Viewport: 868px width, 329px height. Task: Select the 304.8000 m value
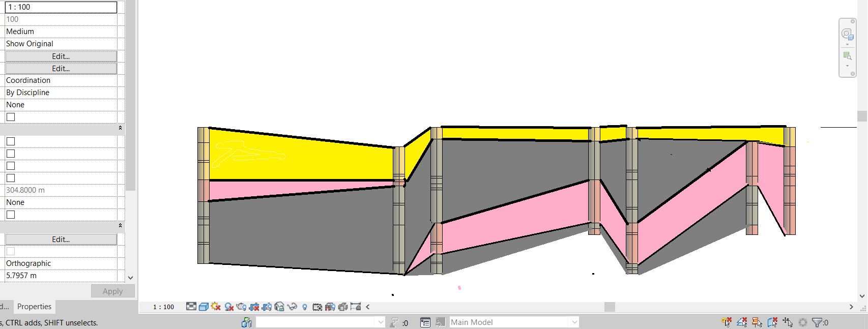[61, 190]
